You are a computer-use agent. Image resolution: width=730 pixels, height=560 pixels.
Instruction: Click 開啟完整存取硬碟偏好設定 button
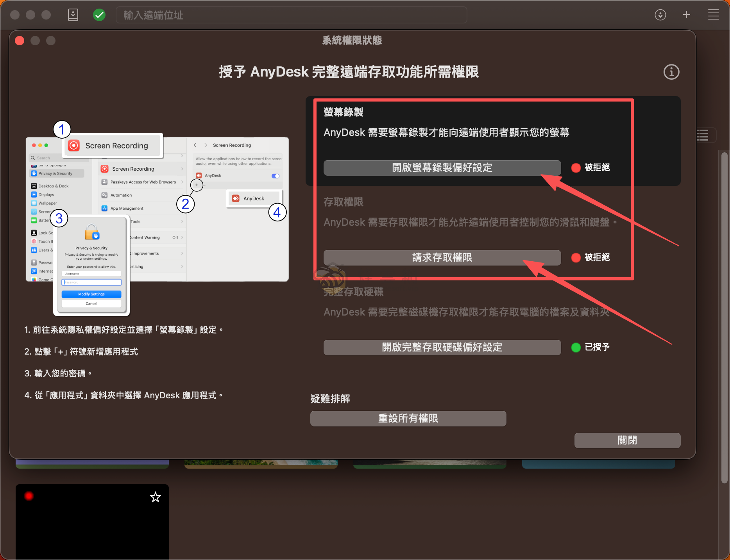point(442,347)
